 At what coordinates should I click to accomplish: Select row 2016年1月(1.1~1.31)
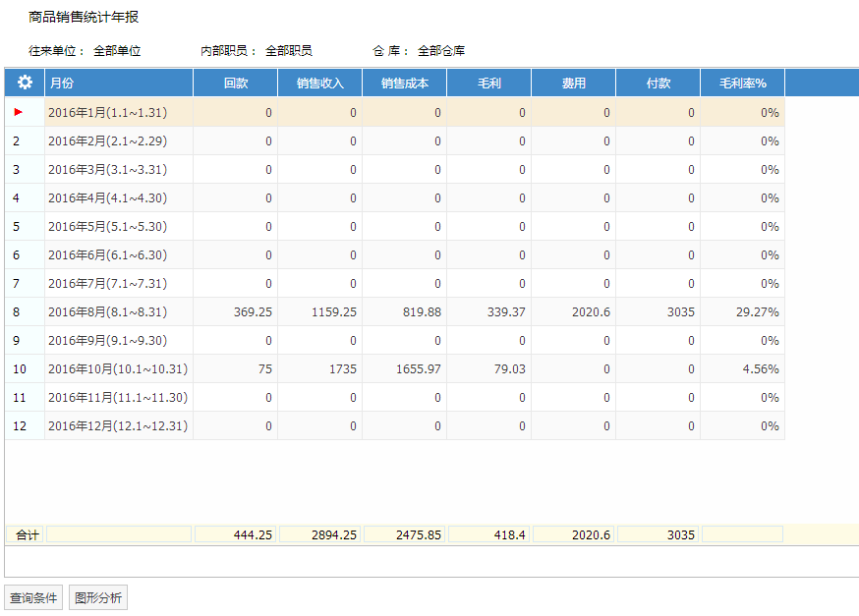pyautogui.click(x=395, y=112)
